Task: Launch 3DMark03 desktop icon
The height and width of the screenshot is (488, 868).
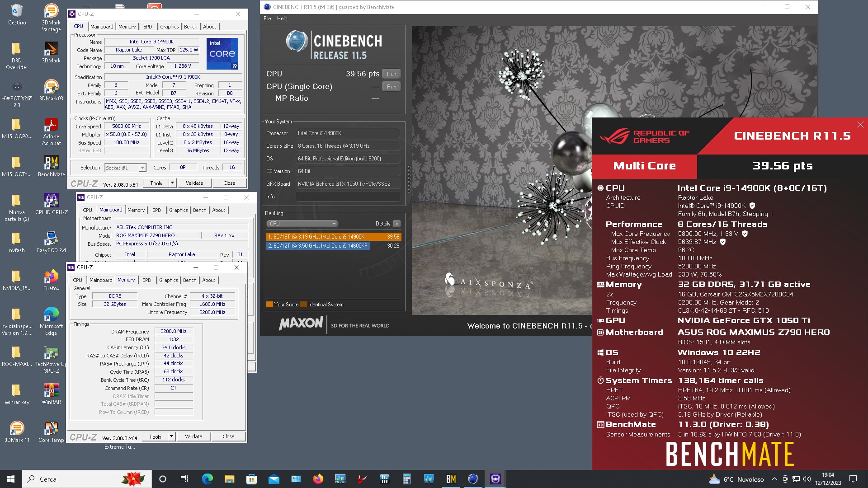Action: (51, 90)
